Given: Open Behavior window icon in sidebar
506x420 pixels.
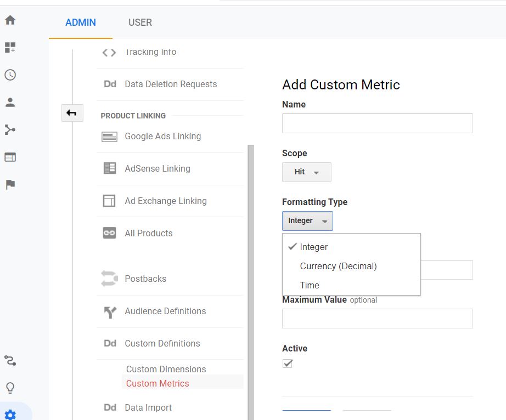Looking at the screenshot, I should (10, 157).
